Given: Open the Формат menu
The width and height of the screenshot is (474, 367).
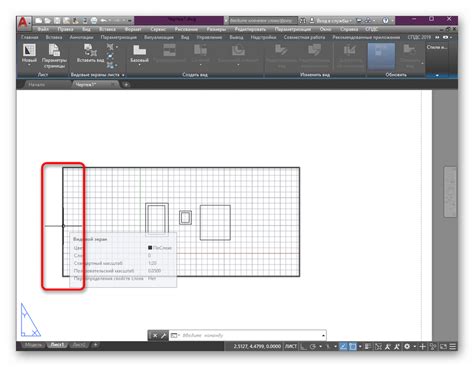Looking at the screenshot, I should click(133, 29).
